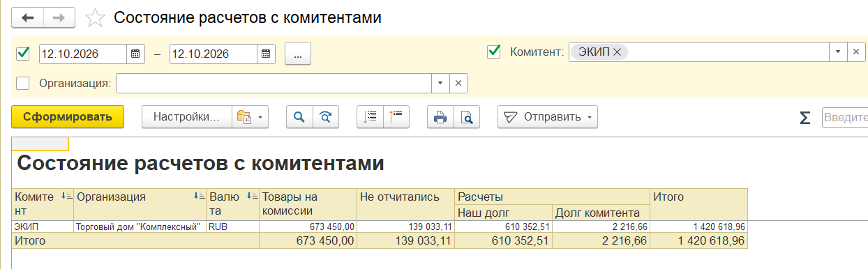The image size is (868, 269).
Task: Sort by Организация column sort icon
Action: [200, 197]
